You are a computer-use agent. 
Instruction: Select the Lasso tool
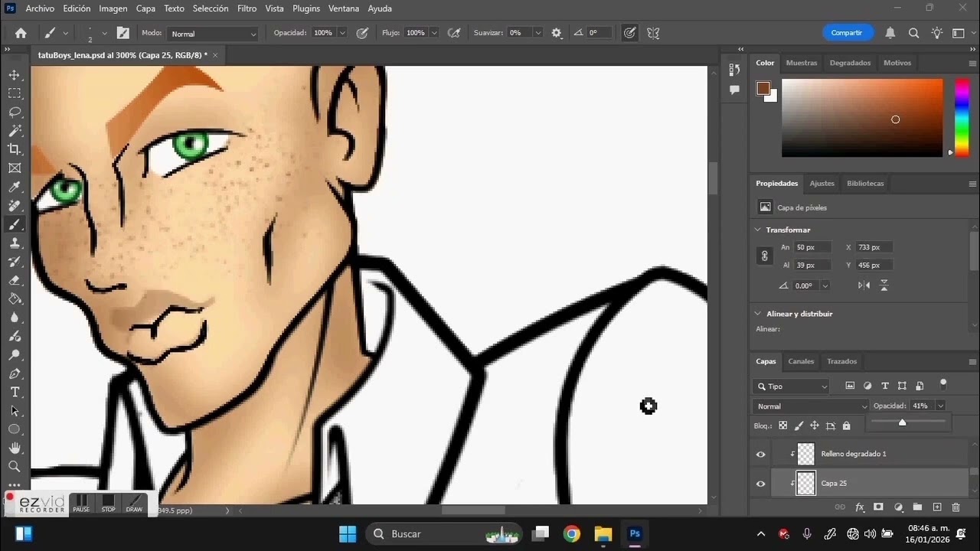coord(15,112)
